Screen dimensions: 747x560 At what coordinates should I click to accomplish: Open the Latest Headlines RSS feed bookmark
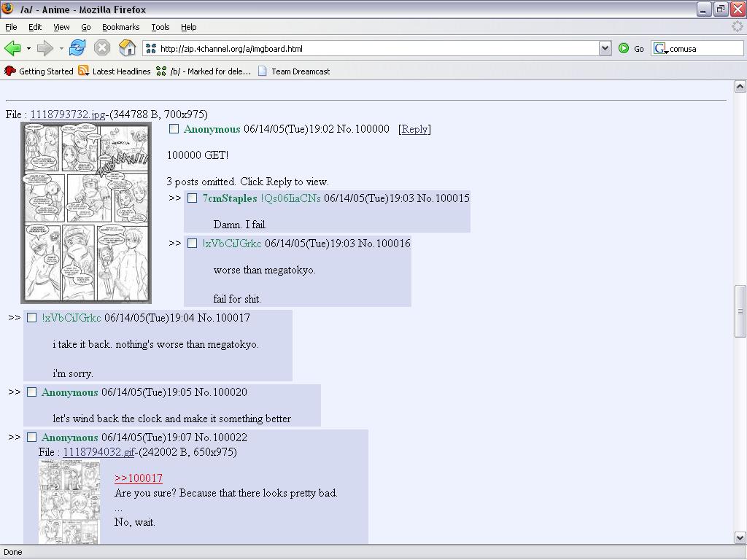coord(115,71)
